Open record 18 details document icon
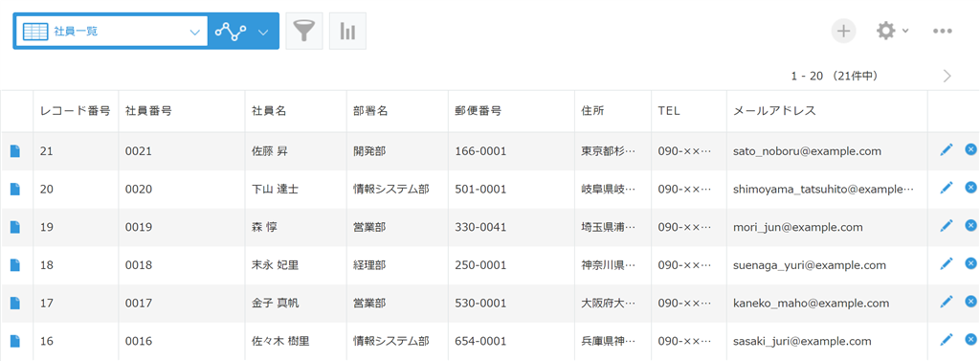 (15, 265)
